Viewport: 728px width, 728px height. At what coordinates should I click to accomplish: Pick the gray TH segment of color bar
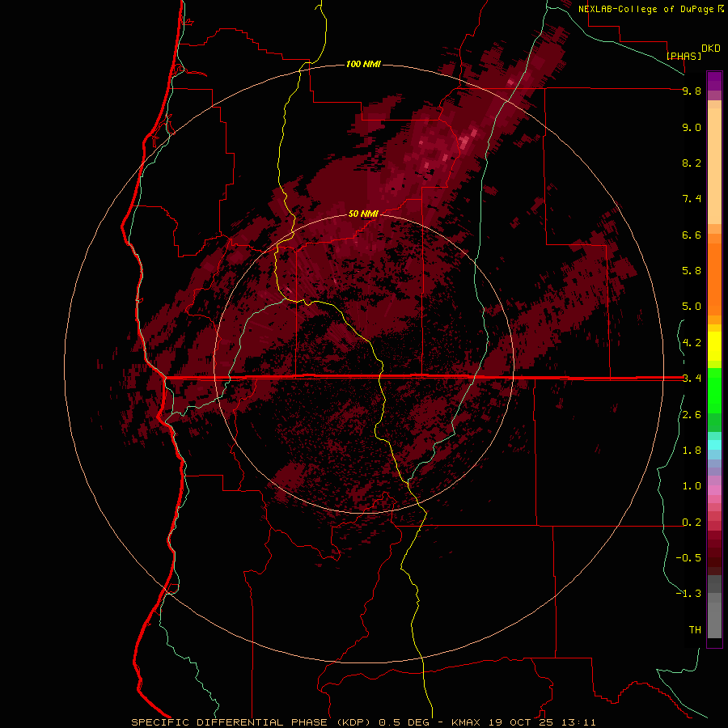click(x=714, y=620)
